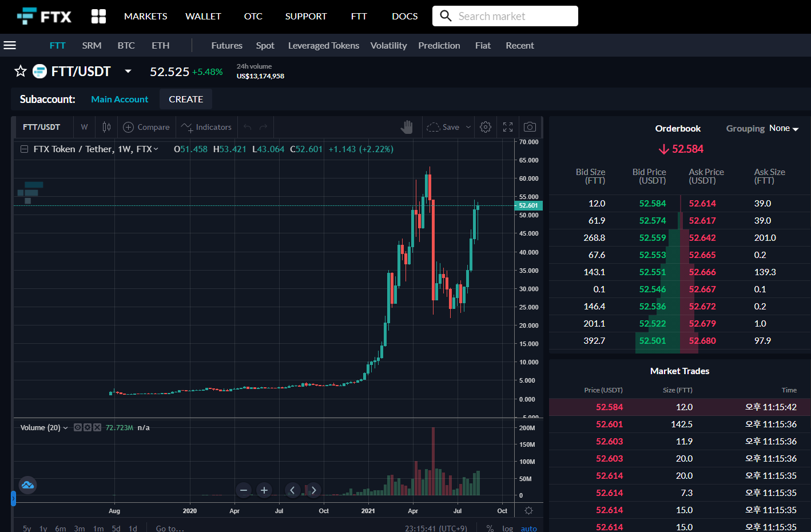Save the chart layout with the cloud button
This screenshot has width=811, height=532.
click(443, 127)
